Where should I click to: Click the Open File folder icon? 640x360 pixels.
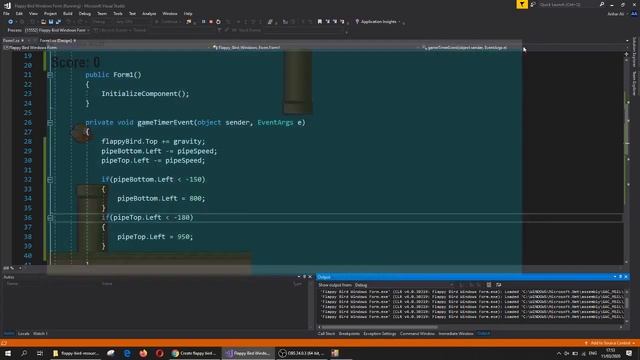43,22
